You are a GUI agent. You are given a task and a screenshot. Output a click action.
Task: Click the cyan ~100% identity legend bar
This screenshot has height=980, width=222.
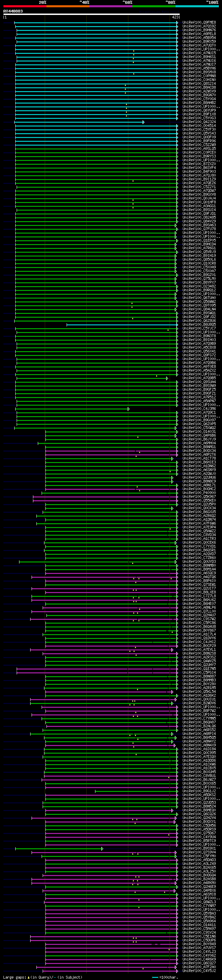(197, 6)
